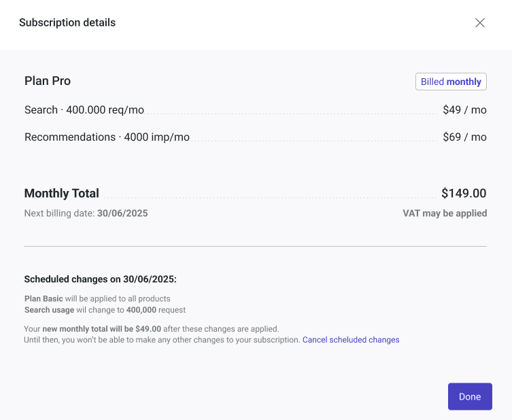512x420 pixels.
Task: Click Scheduled changes on 30/06/2025 heading
Action: [x=100, y=279]
